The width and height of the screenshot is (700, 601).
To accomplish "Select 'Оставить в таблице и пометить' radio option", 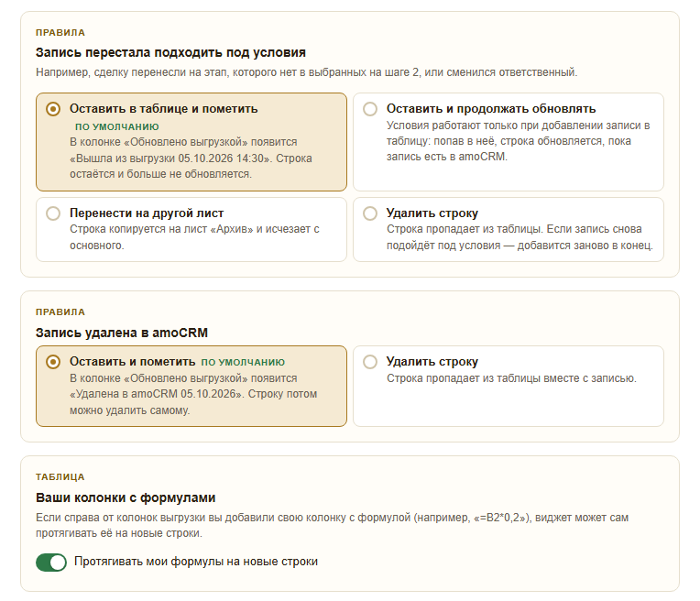I will [52, 109].
